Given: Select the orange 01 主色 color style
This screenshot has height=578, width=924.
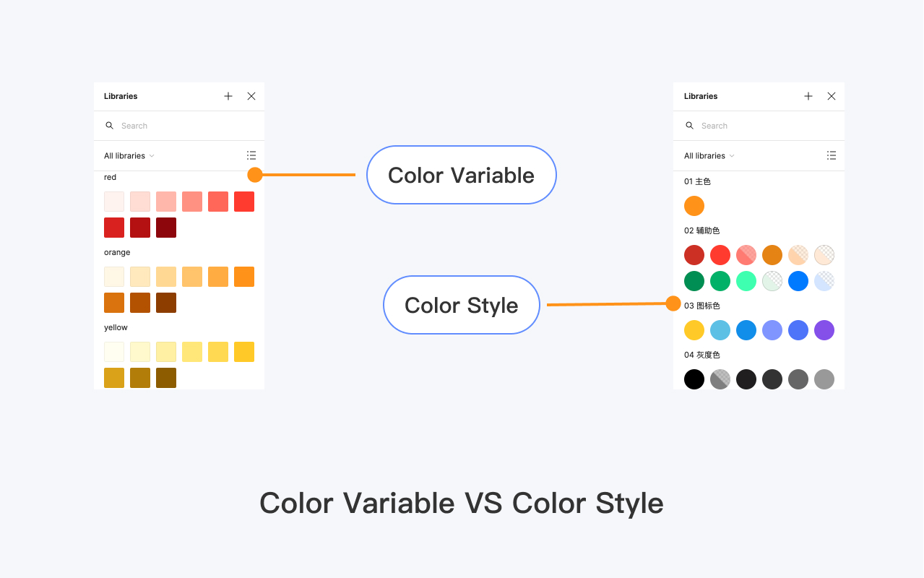Looking at the screenshot, I should [694, 206].
